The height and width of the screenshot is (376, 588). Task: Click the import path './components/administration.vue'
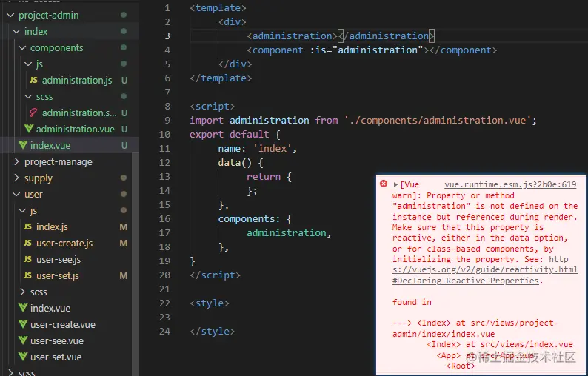pos(438,121)
